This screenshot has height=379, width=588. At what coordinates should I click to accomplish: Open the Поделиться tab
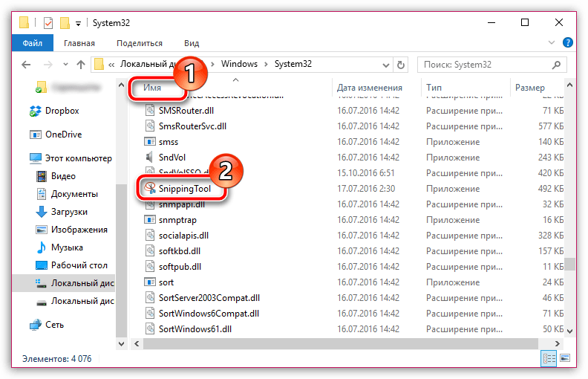(x=139, y=43)
